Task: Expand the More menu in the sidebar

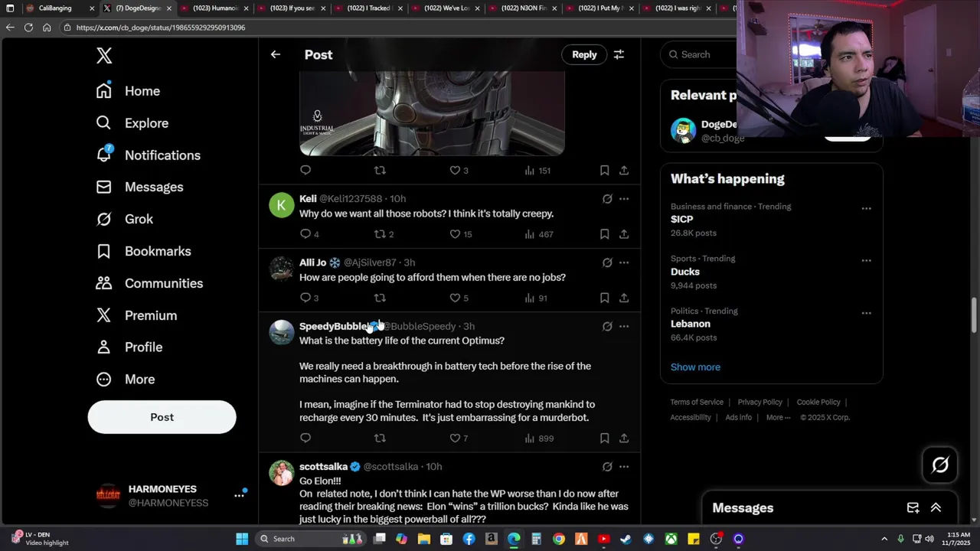Action: 125,380
